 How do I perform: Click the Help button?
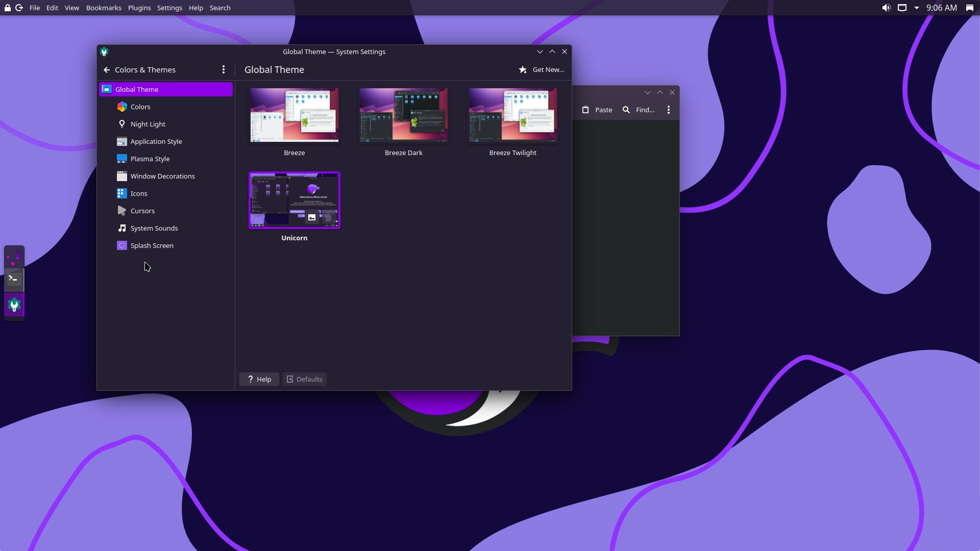pos(259,379)
